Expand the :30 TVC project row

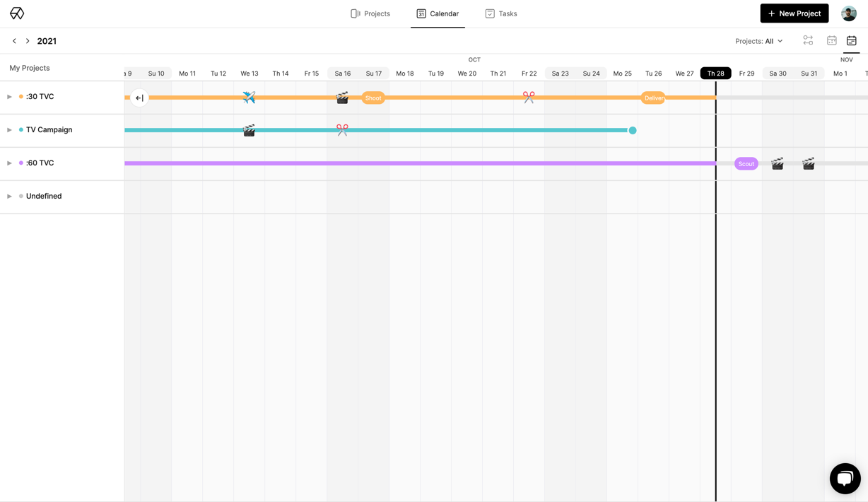[10, 97]
